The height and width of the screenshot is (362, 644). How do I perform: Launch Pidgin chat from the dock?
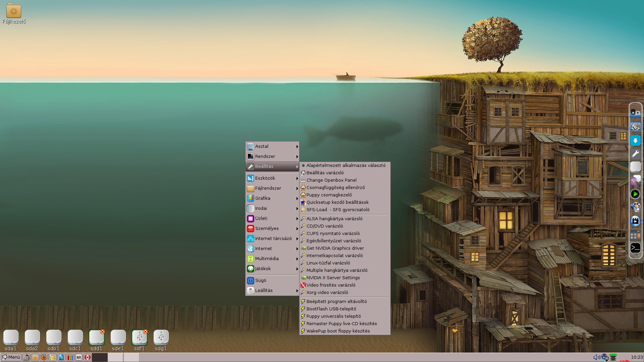(635, 181)
